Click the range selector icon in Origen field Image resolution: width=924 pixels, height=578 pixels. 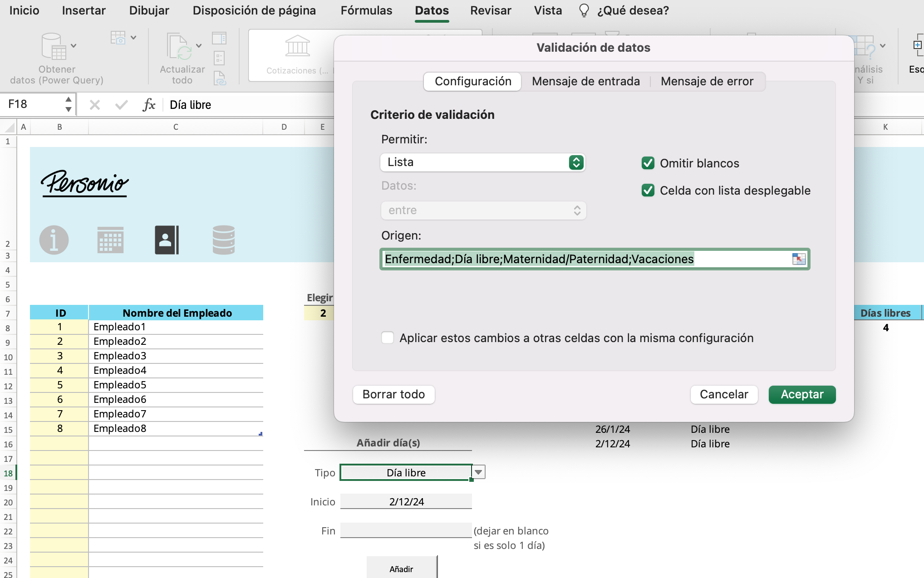pyautogui.click(x=799, y=259)
